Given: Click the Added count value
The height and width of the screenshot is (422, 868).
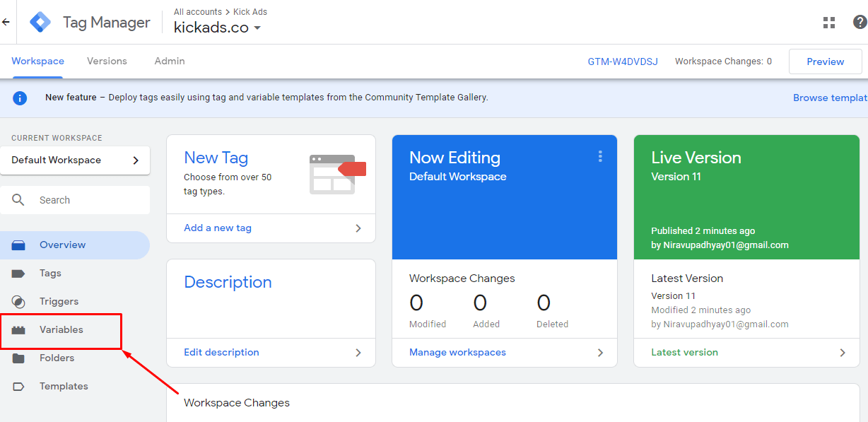Looking at the screenshot, I should point(480,303).
